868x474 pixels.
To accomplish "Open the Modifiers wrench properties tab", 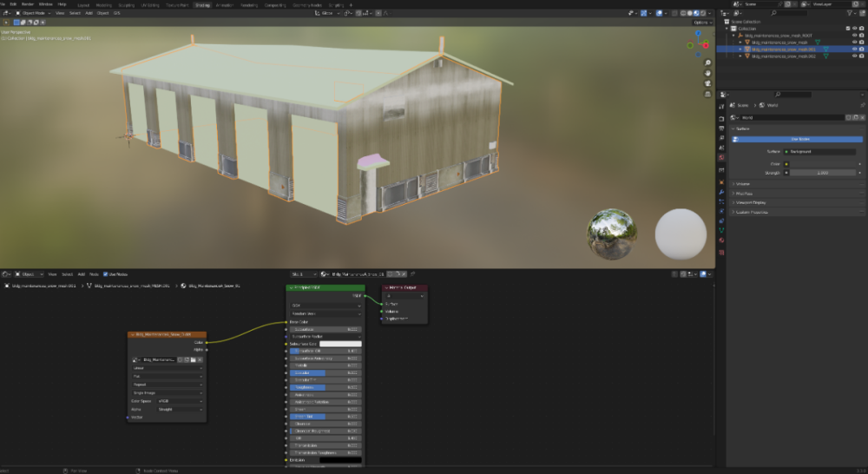I will [x=721, y=191].
